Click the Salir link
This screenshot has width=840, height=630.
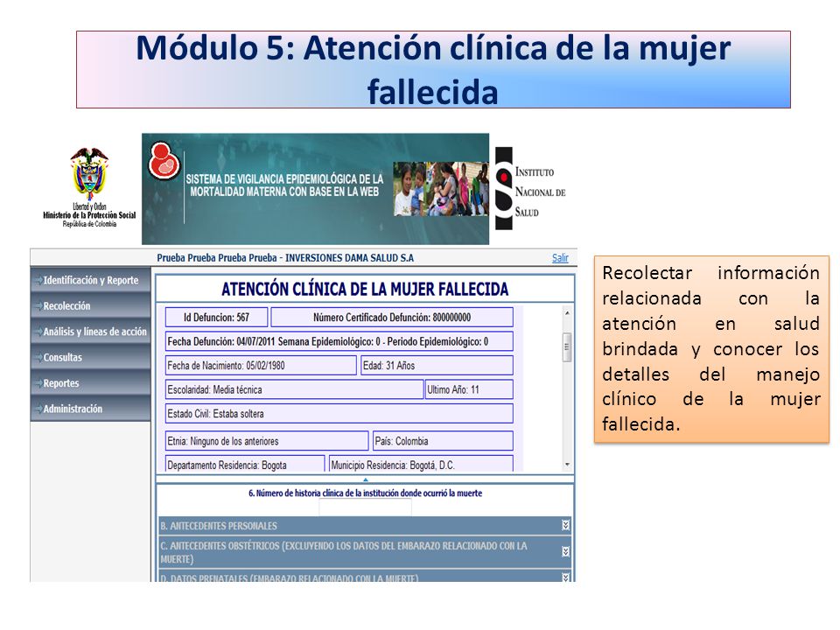coord(560,257)
